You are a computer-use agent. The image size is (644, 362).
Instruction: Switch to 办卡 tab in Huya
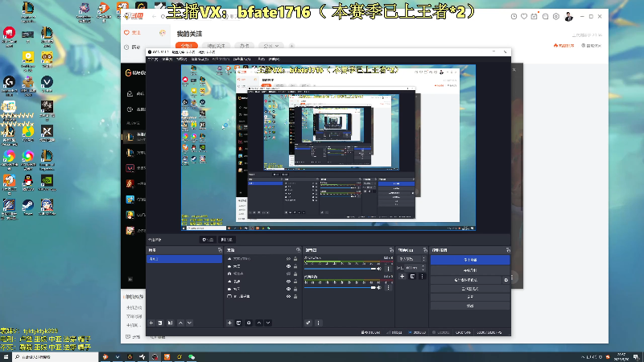click(245, 46)
